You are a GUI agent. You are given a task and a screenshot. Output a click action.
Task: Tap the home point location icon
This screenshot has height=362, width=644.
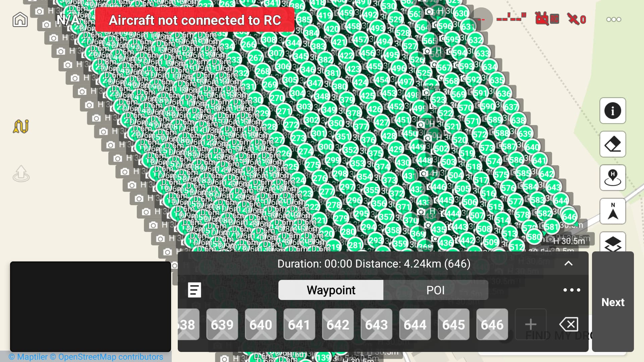coord(612,178)
